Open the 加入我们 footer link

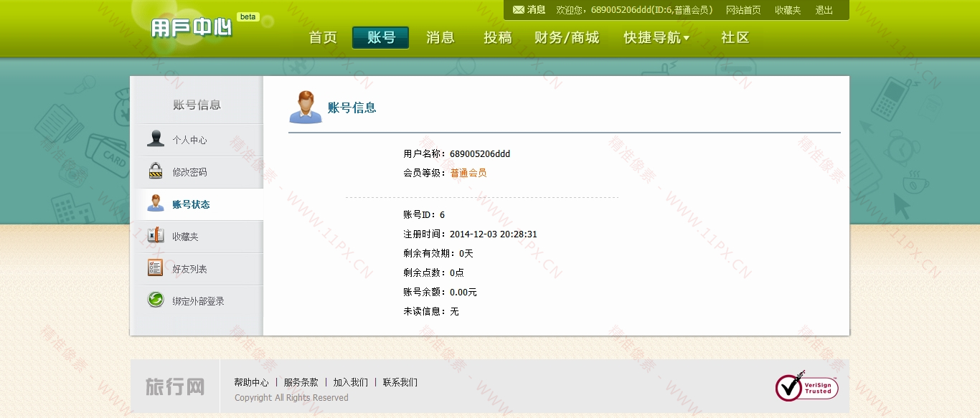[350, 382]
